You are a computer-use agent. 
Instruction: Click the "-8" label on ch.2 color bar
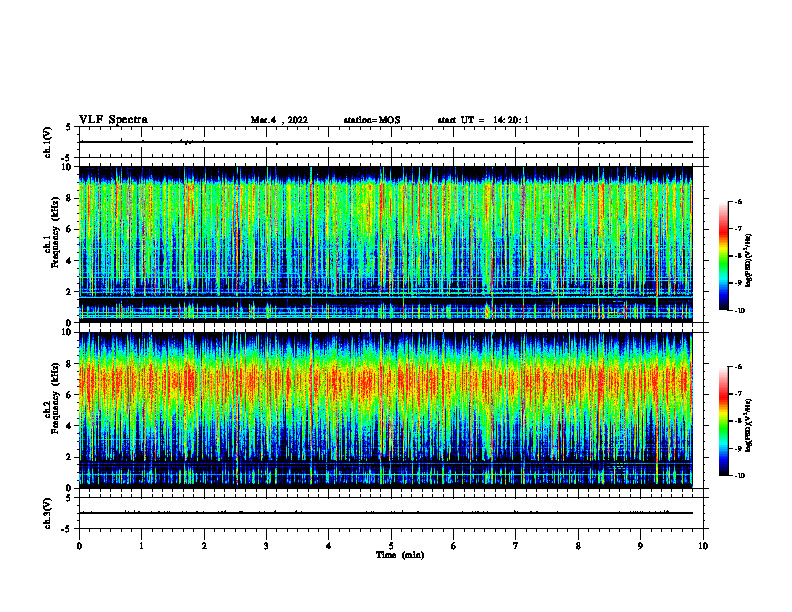pos(738,421)
